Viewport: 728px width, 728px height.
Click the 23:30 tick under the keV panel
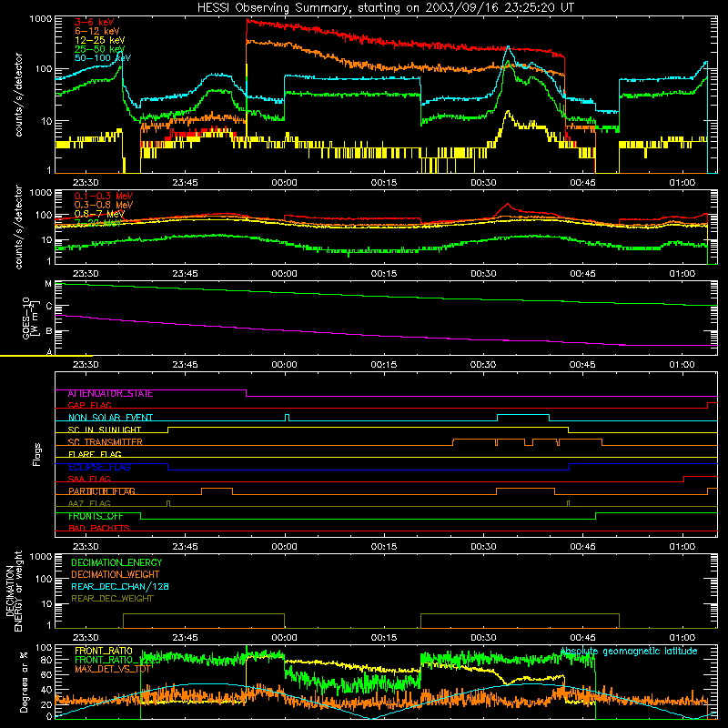coord(86,183)
